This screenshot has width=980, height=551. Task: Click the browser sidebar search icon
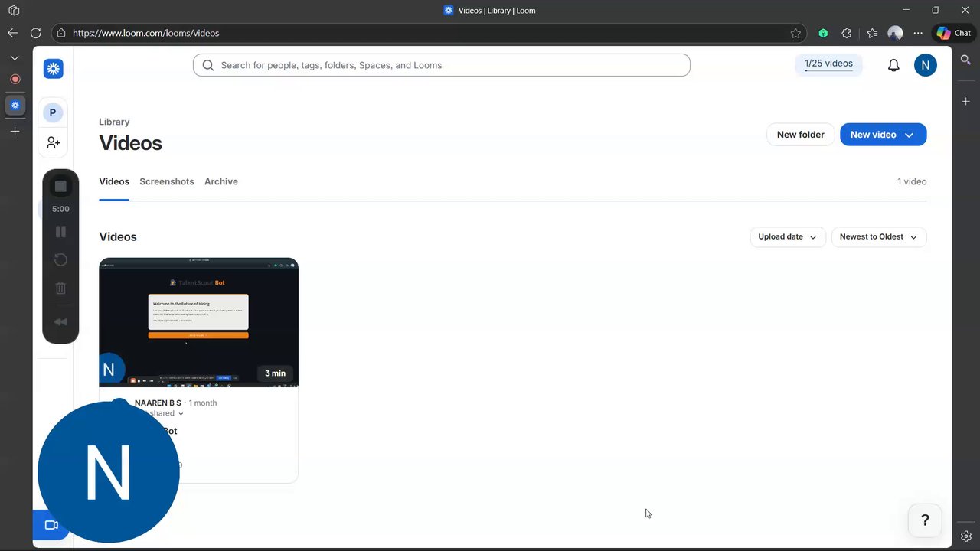[x=966, y=60]
